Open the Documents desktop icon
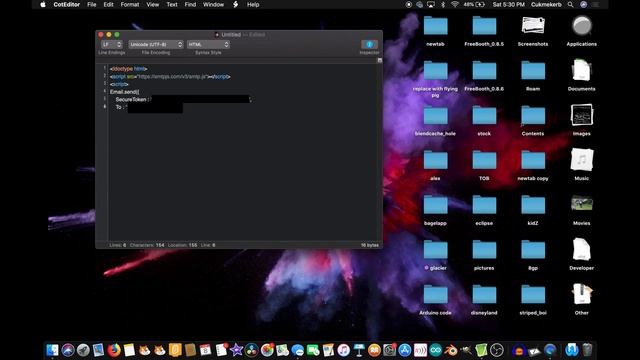This screenshot has width=640, height=360. click(582, 71)
